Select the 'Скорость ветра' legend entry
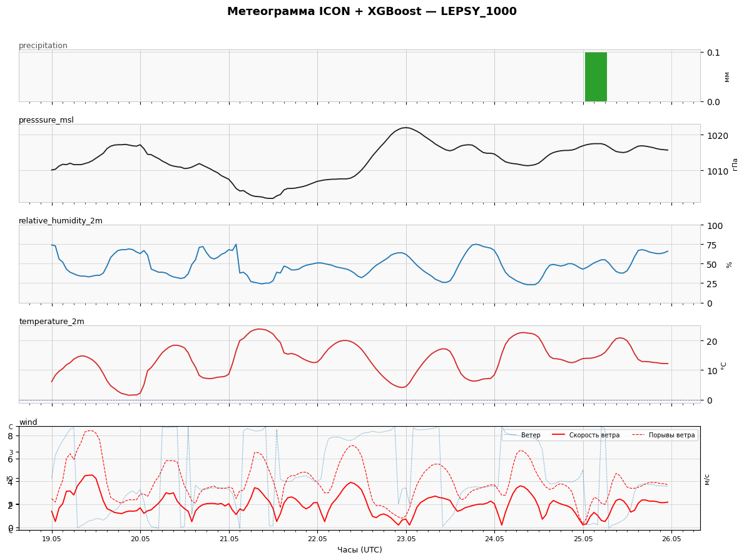The height and width of the screenshot is (560, 744). [586, 435]
